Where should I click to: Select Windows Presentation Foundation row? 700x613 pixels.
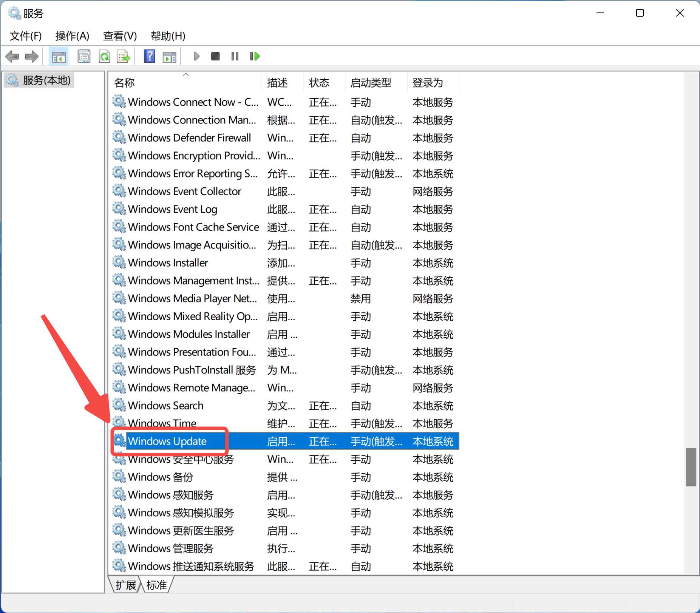286,352
